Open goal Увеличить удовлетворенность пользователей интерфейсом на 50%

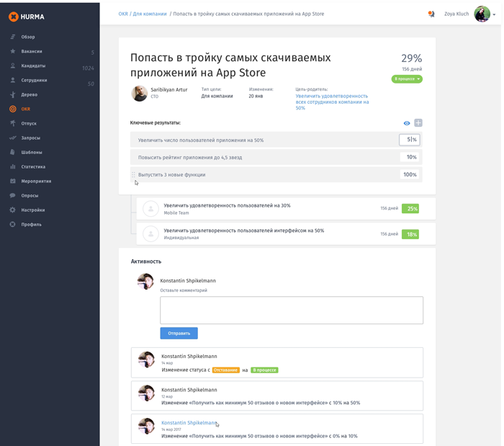click(244, 231)
